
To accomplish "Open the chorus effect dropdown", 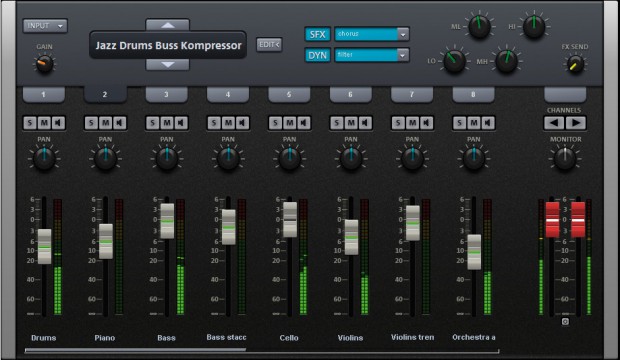I will (372, 34).
